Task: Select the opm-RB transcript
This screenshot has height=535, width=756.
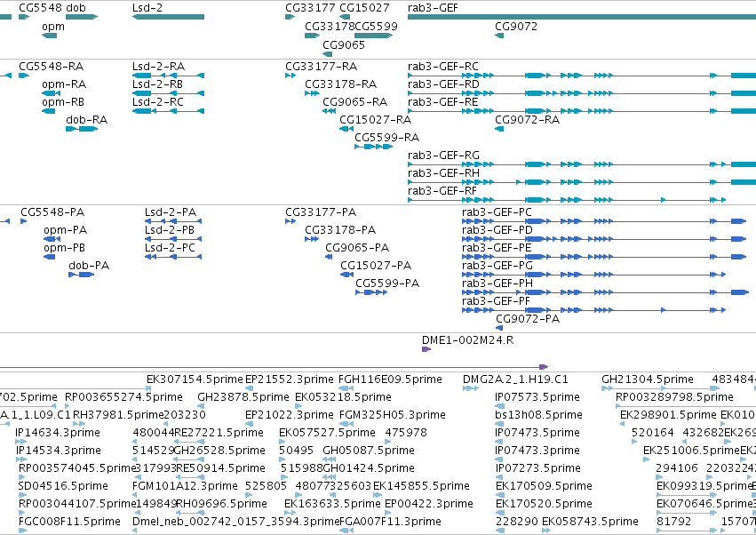Action: click(x=63, y=102)
